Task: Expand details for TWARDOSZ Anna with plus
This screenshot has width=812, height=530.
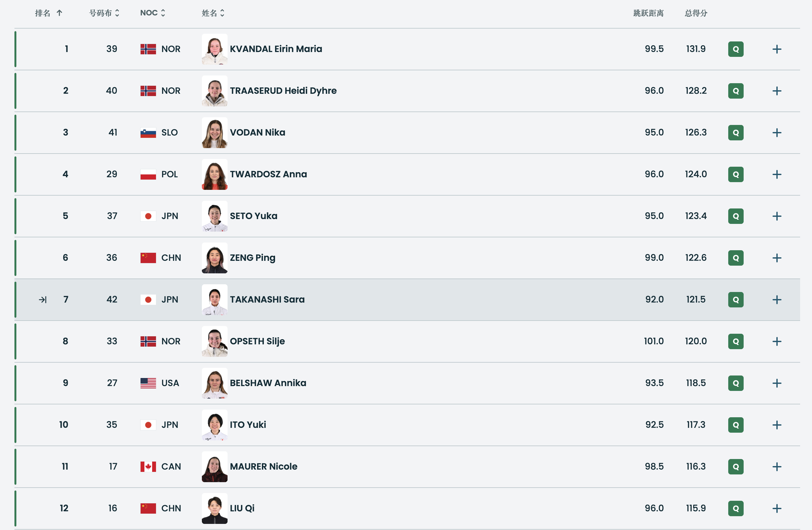Action: 777,174
